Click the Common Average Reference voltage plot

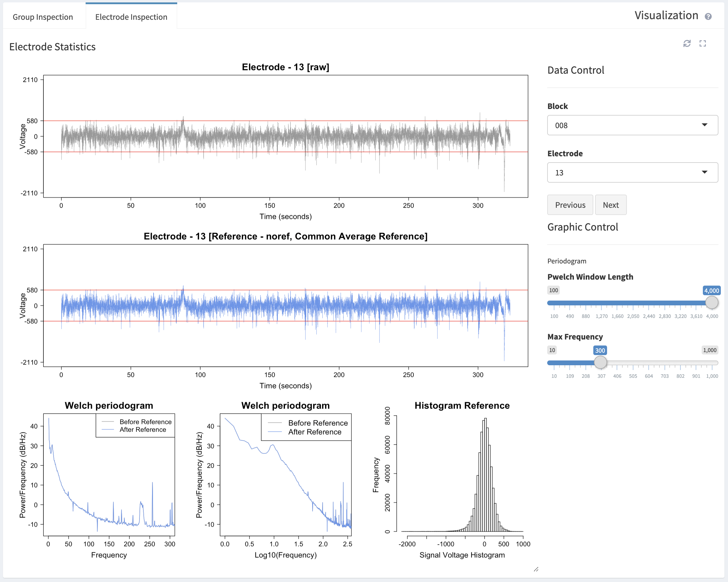(285, 306)
